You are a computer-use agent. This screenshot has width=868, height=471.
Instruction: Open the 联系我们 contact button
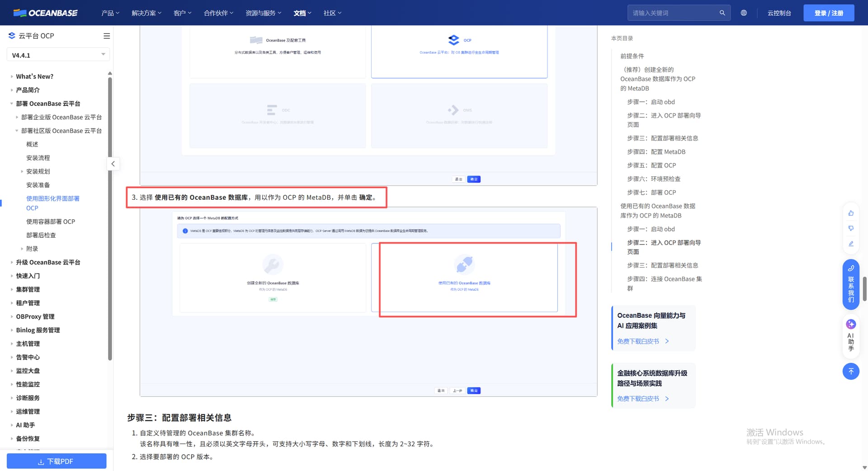(851, 284)
